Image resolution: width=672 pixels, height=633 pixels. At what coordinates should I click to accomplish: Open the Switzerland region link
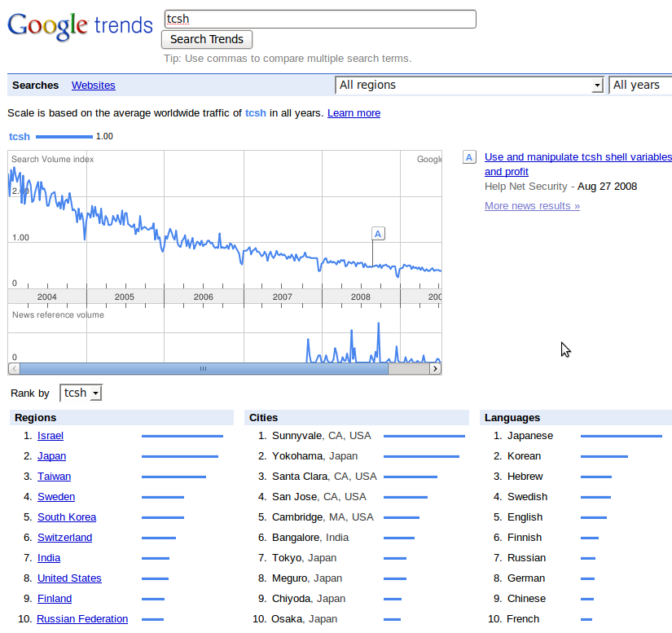coord(64,538)
